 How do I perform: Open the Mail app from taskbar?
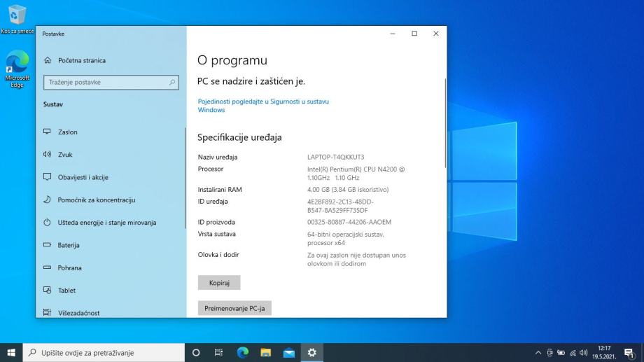(288, 353)
